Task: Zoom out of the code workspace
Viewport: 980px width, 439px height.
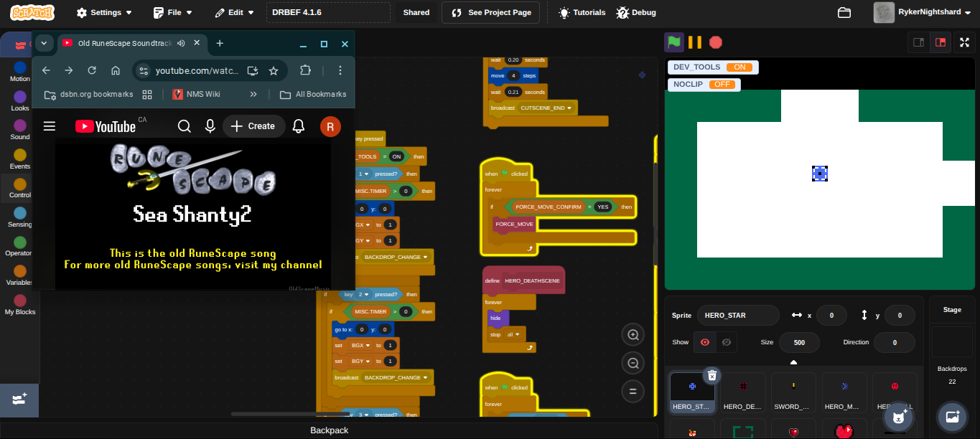Action: (x=633, y=363)
